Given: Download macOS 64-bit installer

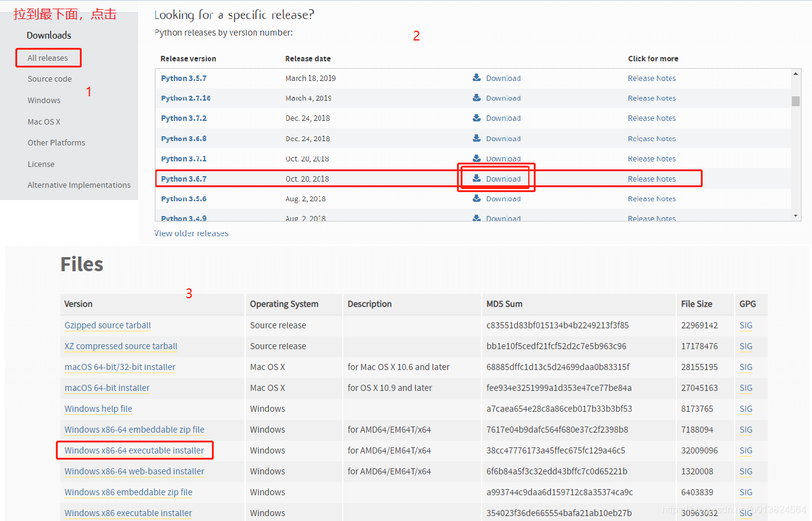Looking at the screenshot, I should [x=107, y=388].
